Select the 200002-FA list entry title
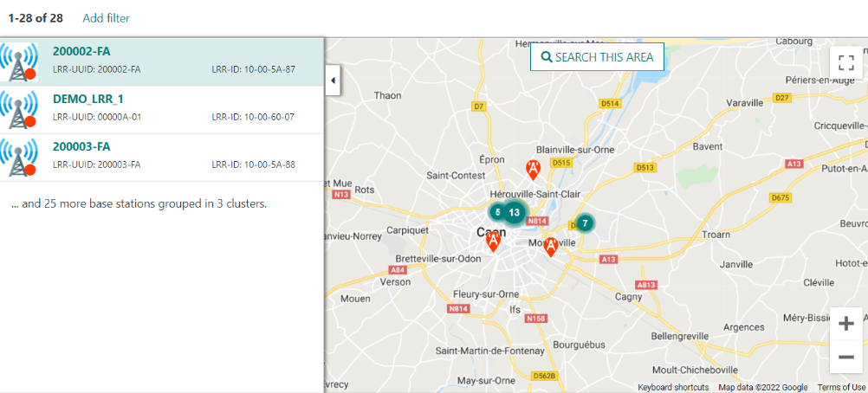The image size is (868, 393). point(81,51)
